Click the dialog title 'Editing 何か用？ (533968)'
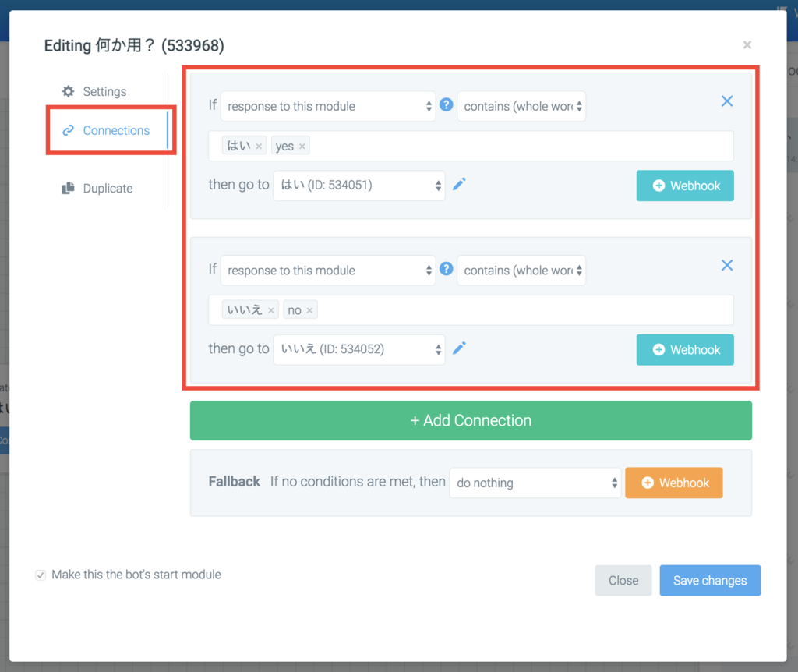798x672 pixels. (134, 45)
